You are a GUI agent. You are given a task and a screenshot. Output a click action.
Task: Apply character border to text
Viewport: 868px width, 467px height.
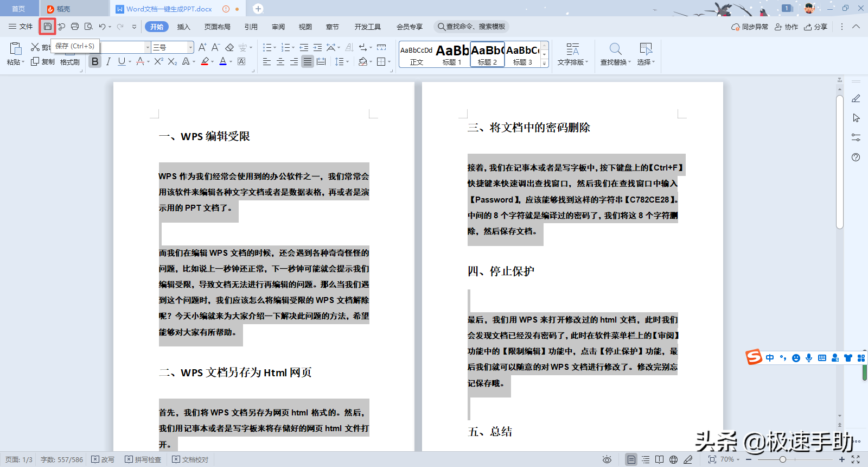coord(241,61)
